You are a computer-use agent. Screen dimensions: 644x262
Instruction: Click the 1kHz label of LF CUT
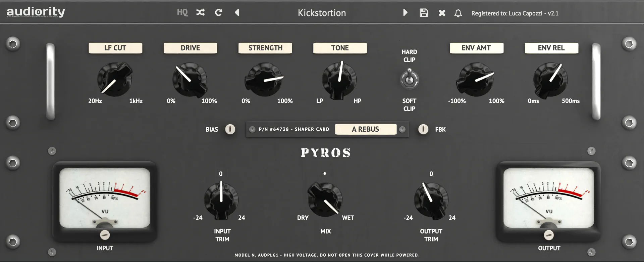point(136,101)
